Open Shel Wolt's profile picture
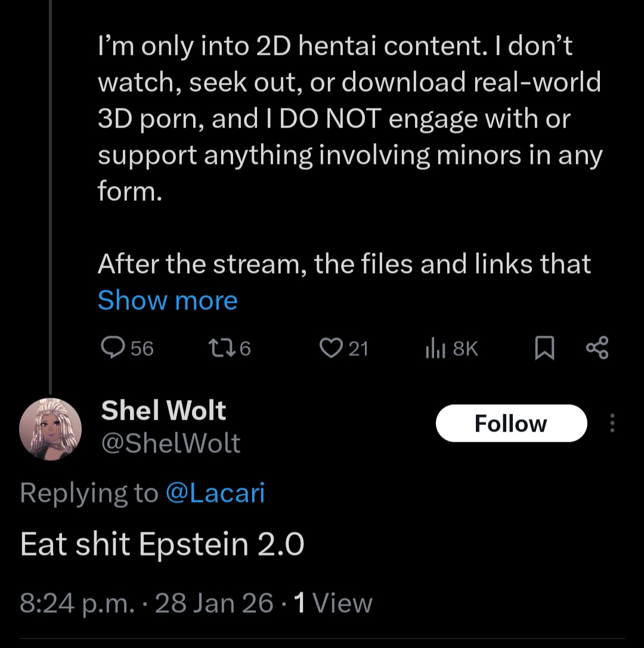This screenshot has width=644, height=648. point(51,429)
